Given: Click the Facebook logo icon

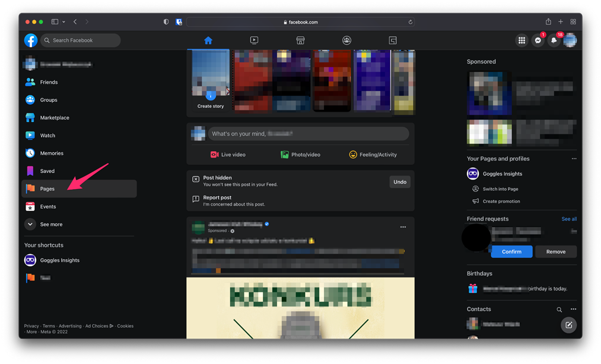Looking at the screenshot, I should 31,40.
